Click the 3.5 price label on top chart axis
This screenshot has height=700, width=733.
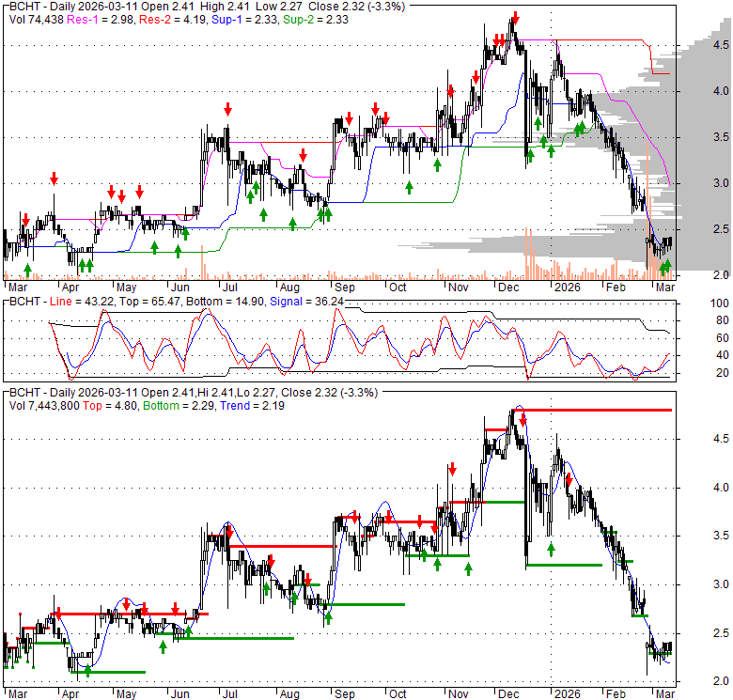721,137
